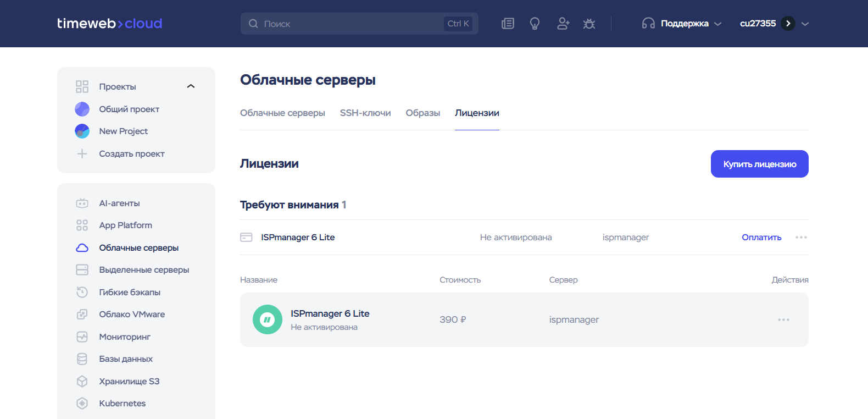Switch to the Образы tab
The height and width of the screenshot is (419, 868).
point(422,113)
